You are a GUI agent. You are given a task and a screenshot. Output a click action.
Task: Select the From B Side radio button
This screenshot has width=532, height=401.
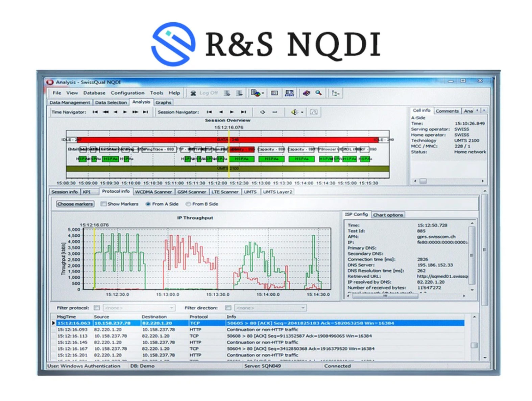(188, 204)
